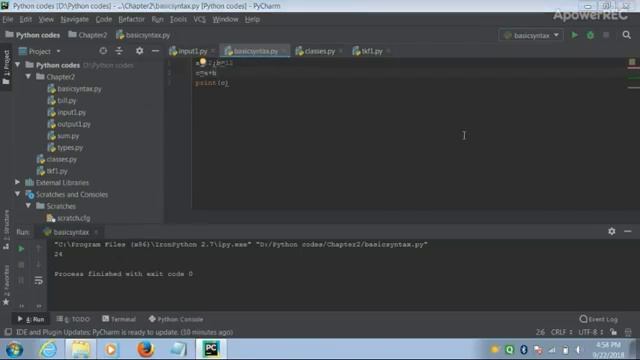
Task: Click the Stop run button in the top toolbar
Action: click(606, 35)
